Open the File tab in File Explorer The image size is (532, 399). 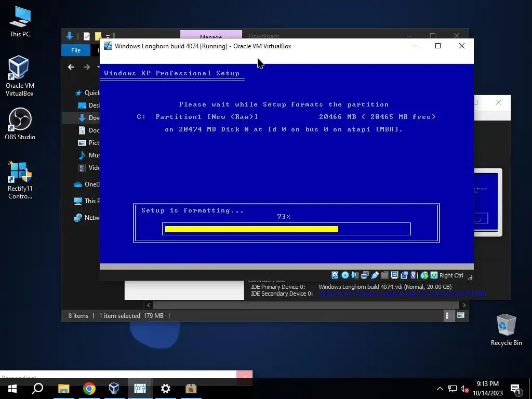pos(76,50)
